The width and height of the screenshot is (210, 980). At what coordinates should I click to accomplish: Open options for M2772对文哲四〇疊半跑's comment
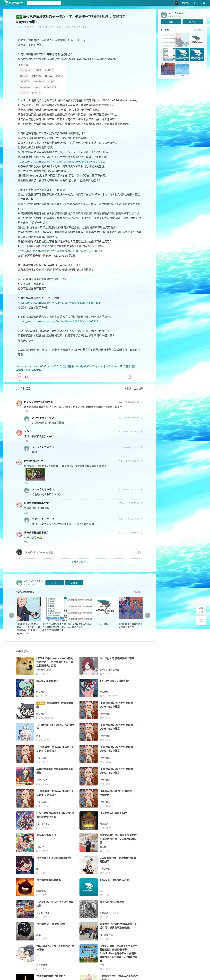(x=142, y=402)
